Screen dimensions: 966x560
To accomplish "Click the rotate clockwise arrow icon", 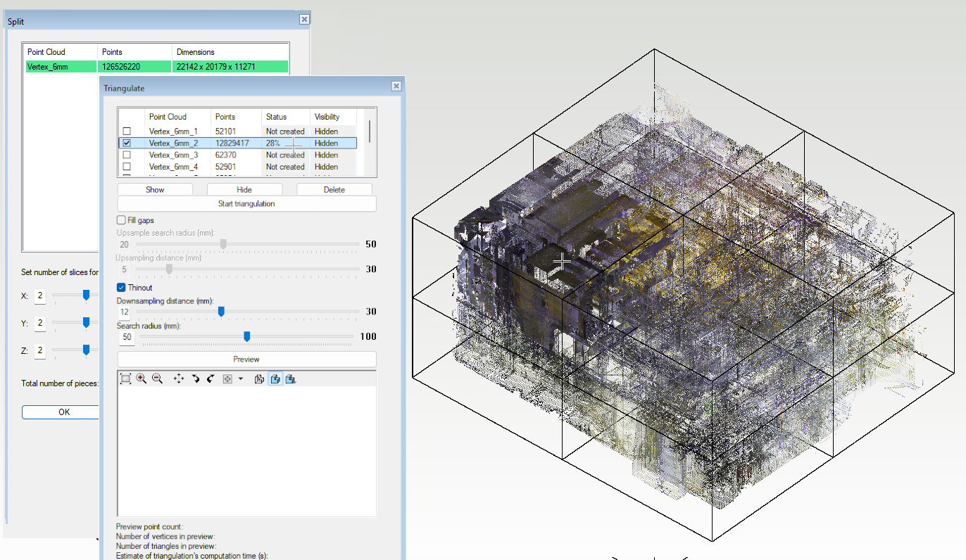I will [196, 378].
